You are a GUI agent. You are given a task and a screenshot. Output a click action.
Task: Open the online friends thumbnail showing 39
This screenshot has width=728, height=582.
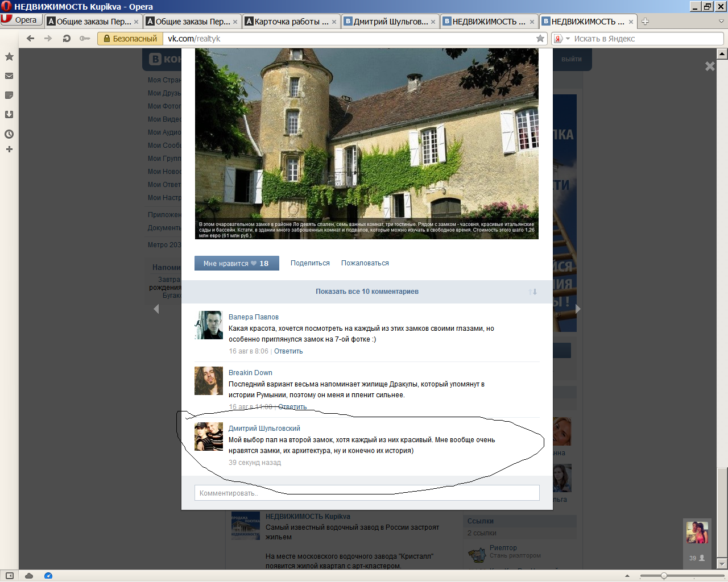point(697,533)
